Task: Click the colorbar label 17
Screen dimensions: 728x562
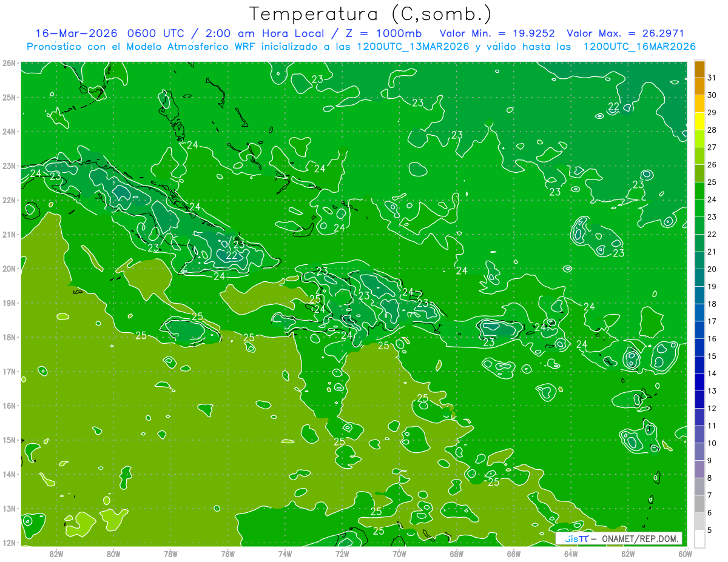Action: (x=712, y=321)
